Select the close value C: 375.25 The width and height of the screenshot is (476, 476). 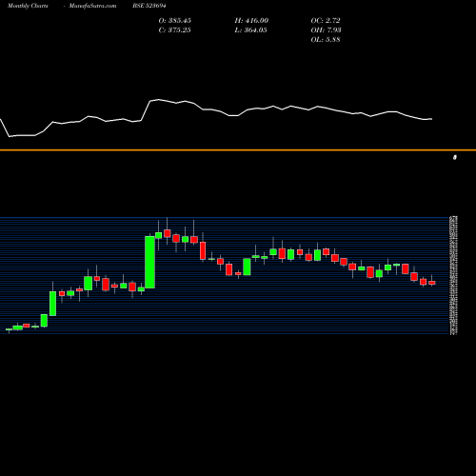click(175, 30)
